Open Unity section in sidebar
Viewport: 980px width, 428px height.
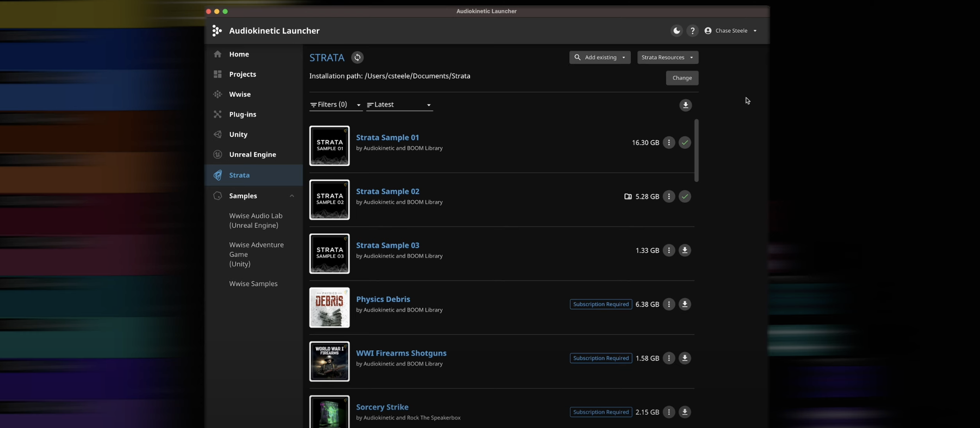coord(253,134)
